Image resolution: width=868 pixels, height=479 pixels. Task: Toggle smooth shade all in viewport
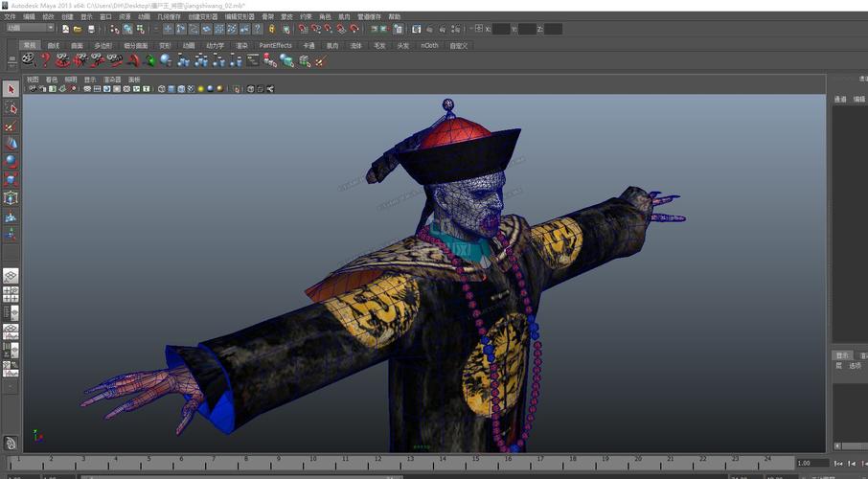pos(171,88)
